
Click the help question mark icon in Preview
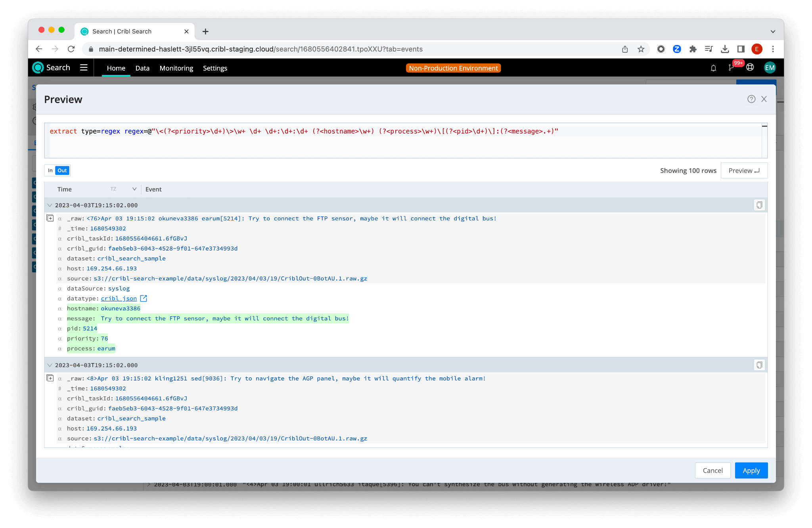point(751,99)
